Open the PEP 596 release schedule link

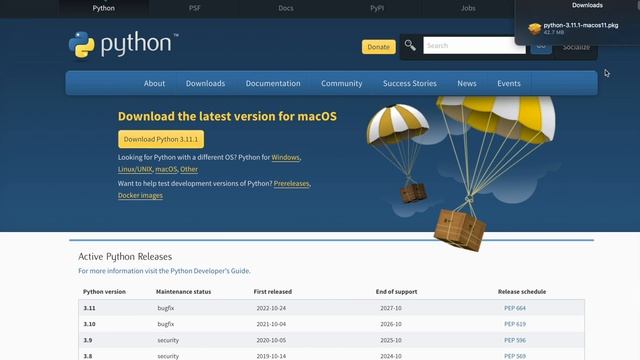point(515,340)
